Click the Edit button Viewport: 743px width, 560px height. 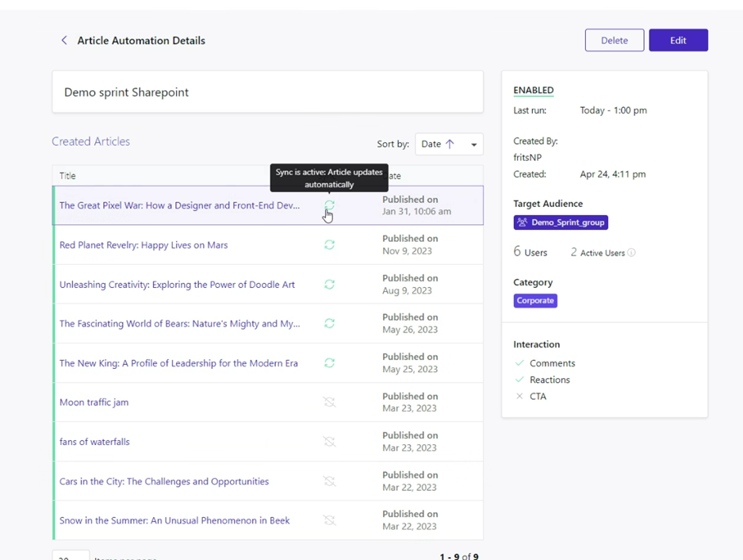pyautogui.click(x=678, y=40)
